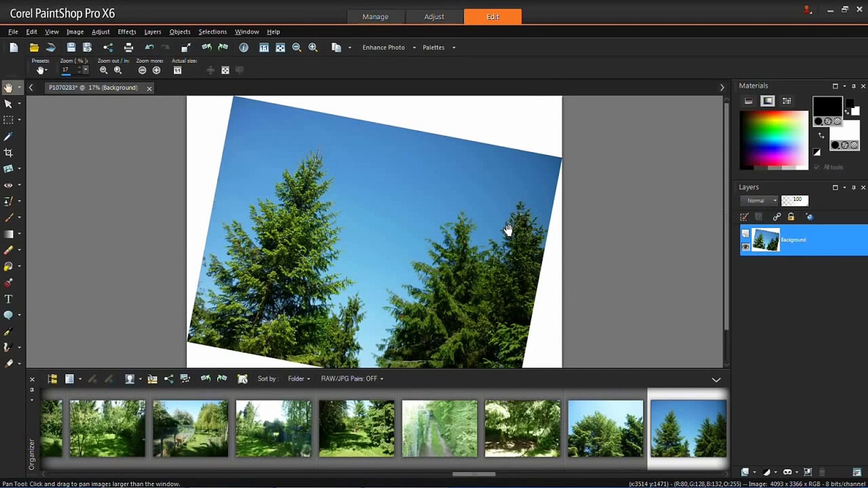Screen dimensions: 868x488
Task: Select the Crop tool
Action: pos(8,152)
